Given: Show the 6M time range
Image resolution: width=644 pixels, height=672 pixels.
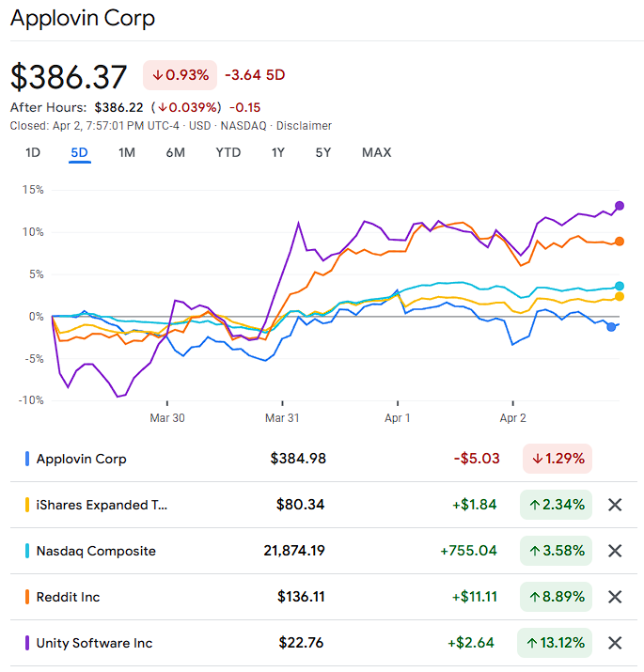Looking at the screenshot, I should pos(176,152).
